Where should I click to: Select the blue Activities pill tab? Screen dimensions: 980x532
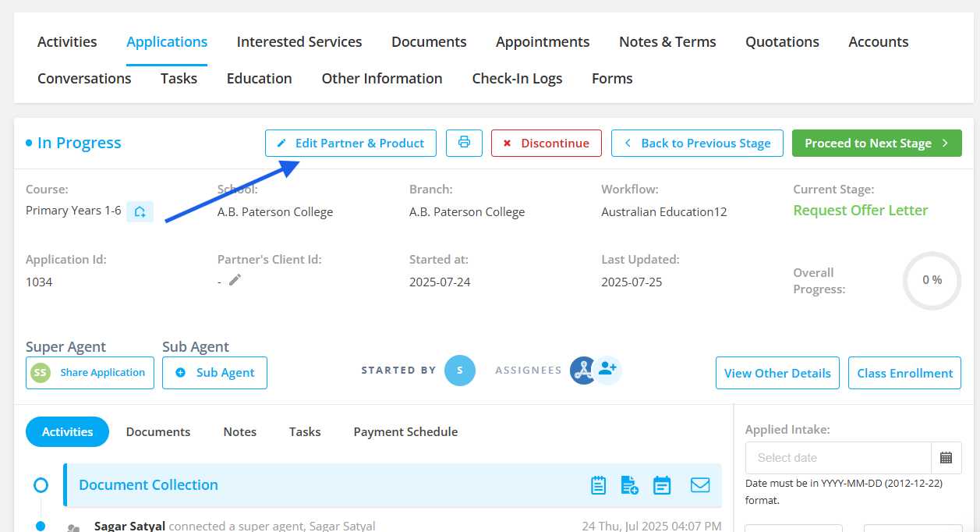click(67, 432)
